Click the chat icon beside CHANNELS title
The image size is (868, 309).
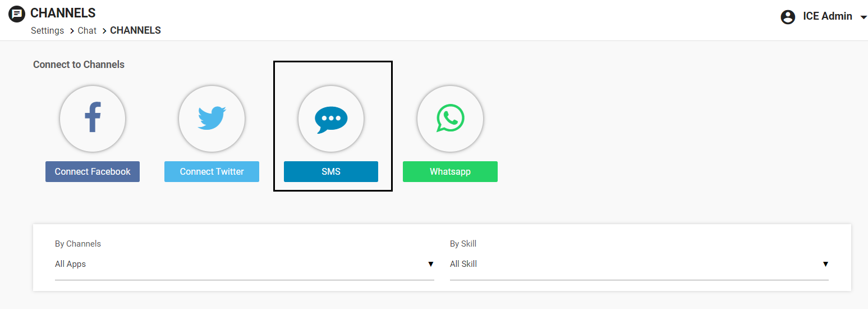(17, 14)
